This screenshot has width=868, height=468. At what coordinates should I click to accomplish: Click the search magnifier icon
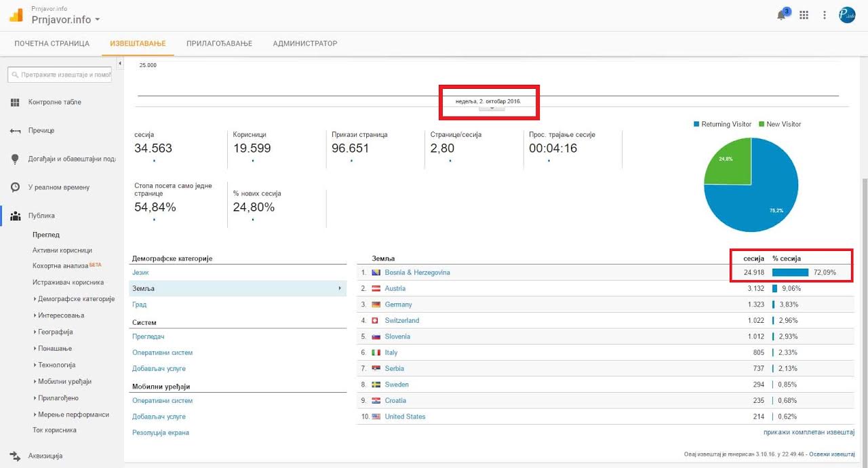(x=16, y=75)
